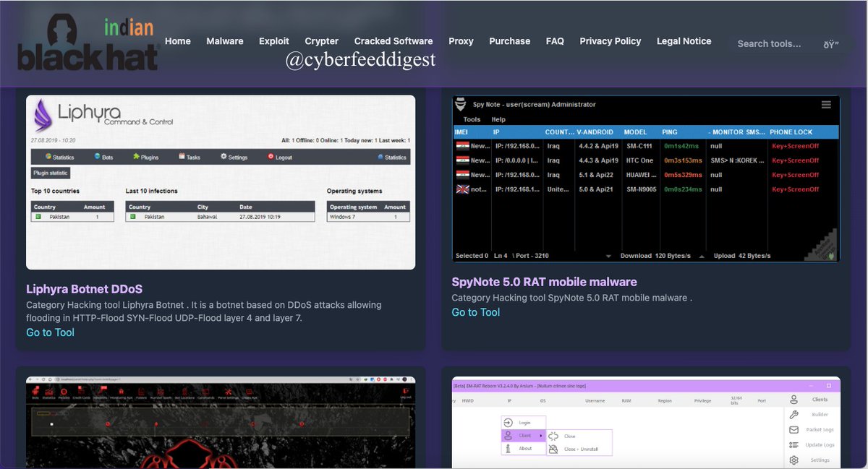Click Builder wrench icon in EM-RAT sidebar

point(794,415)
